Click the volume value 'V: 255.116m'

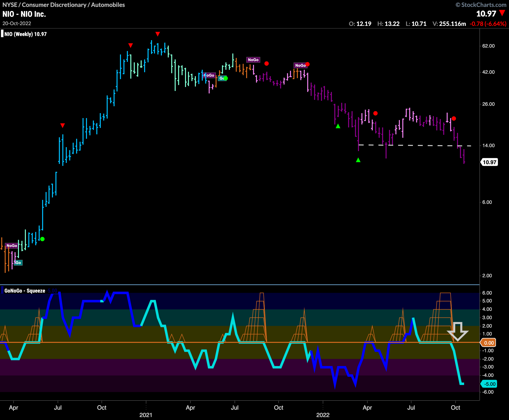coord(449,24)
